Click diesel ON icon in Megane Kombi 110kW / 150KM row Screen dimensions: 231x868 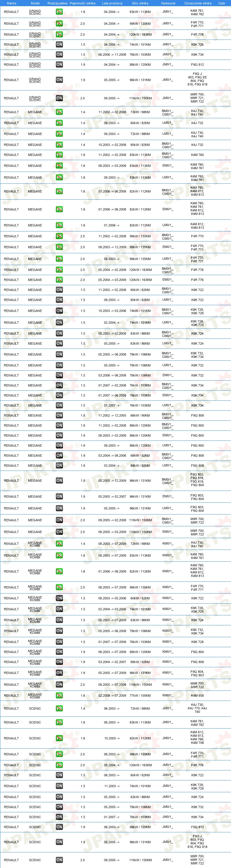[x=59, y=684]
